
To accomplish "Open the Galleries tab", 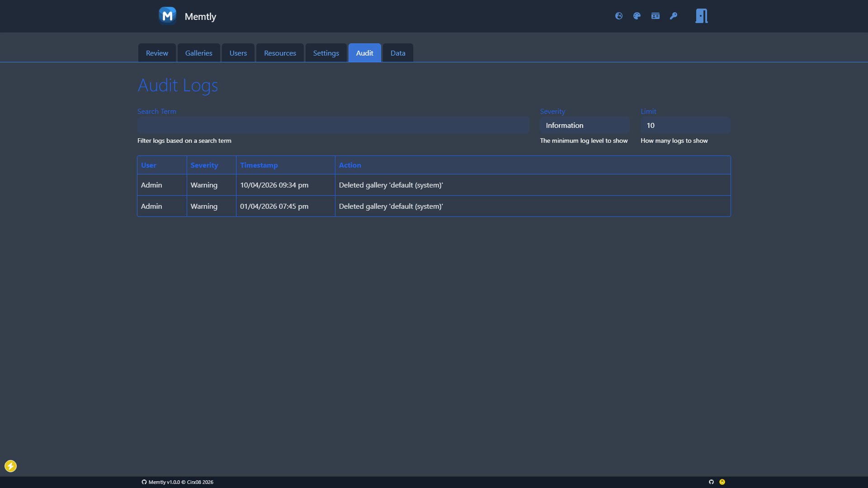I will (198, 53).
